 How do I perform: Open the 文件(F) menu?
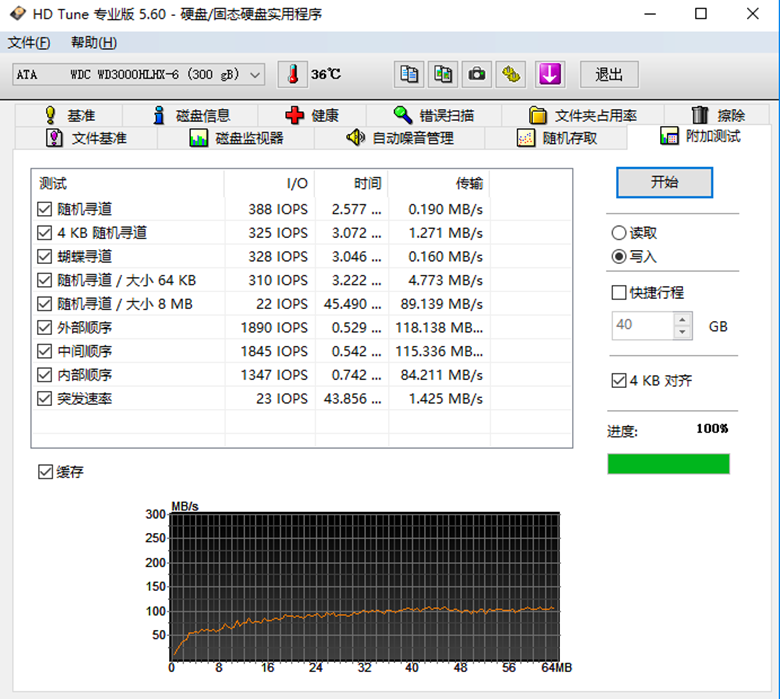29,43
